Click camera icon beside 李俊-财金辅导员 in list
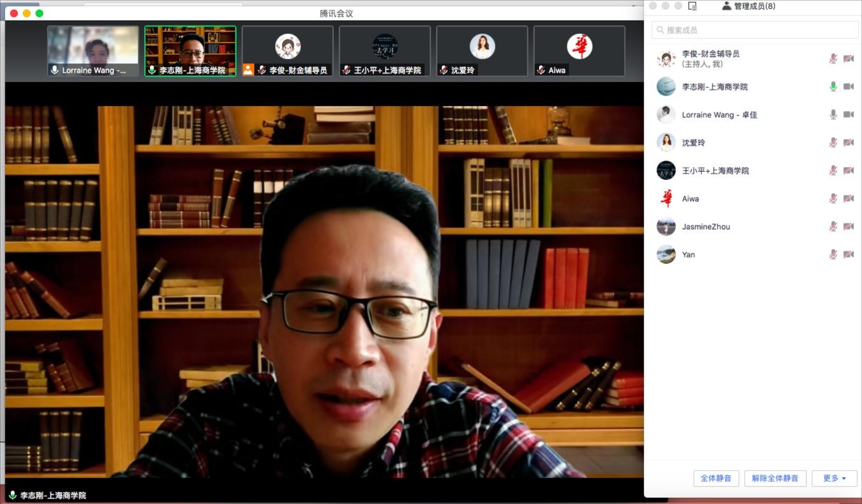This screenshot has width=862, height=504. (849, 59)
